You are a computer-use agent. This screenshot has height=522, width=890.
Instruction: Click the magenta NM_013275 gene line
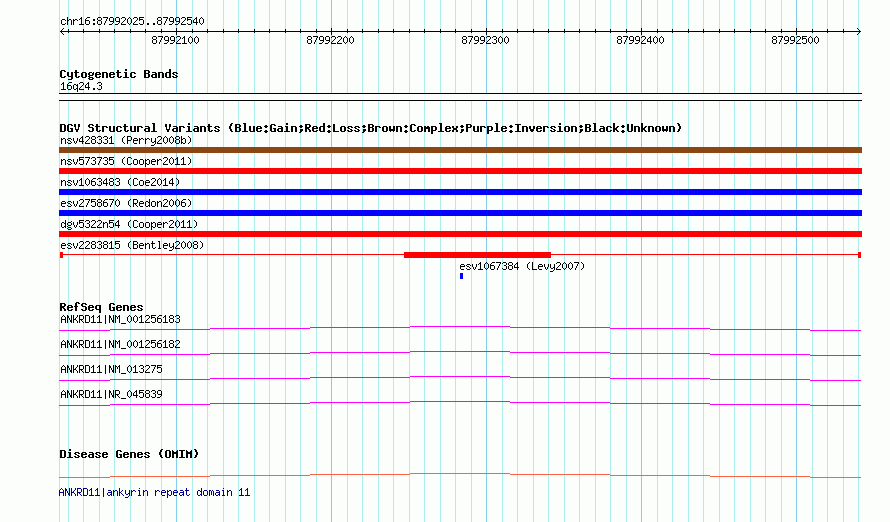[x=460, y=377]
